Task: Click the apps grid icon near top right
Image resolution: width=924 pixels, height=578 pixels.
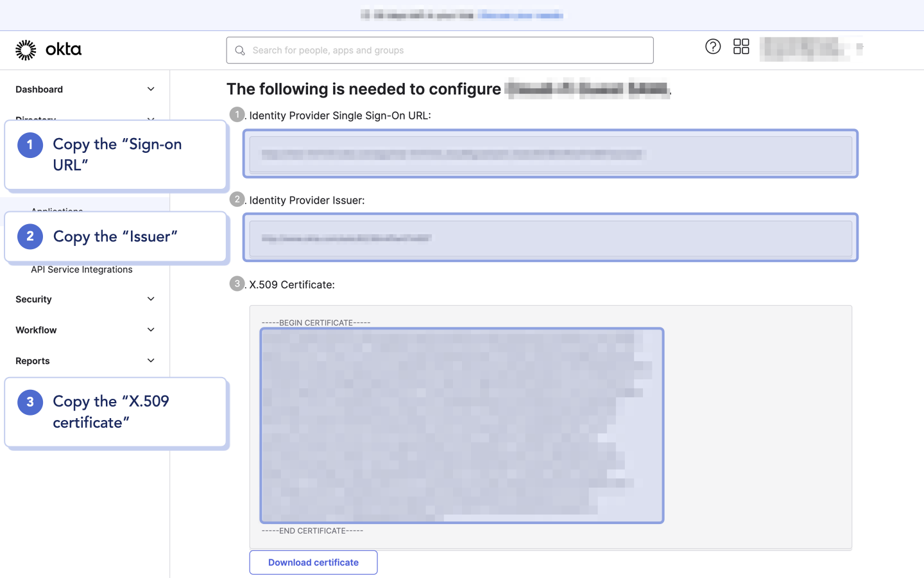Action: tap(741, 46)
